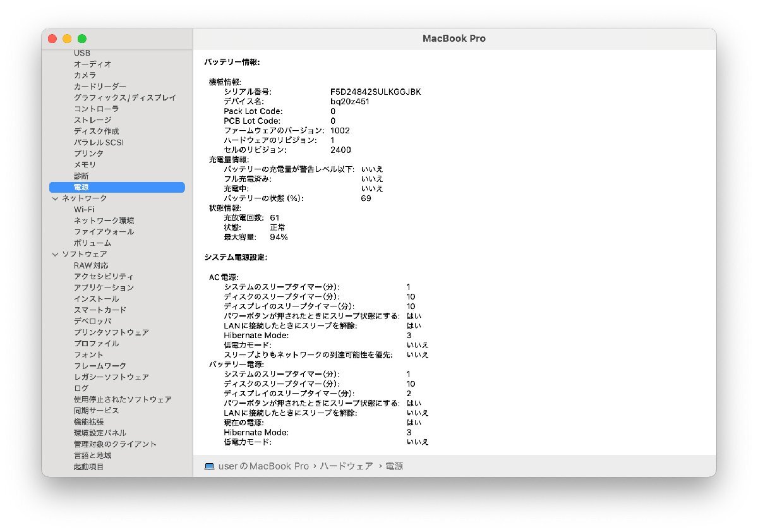The height and width of the screenshot is (532, 758).
Task: Open Wi-Fi under ネットワーク
Action: tap(84, 209)
